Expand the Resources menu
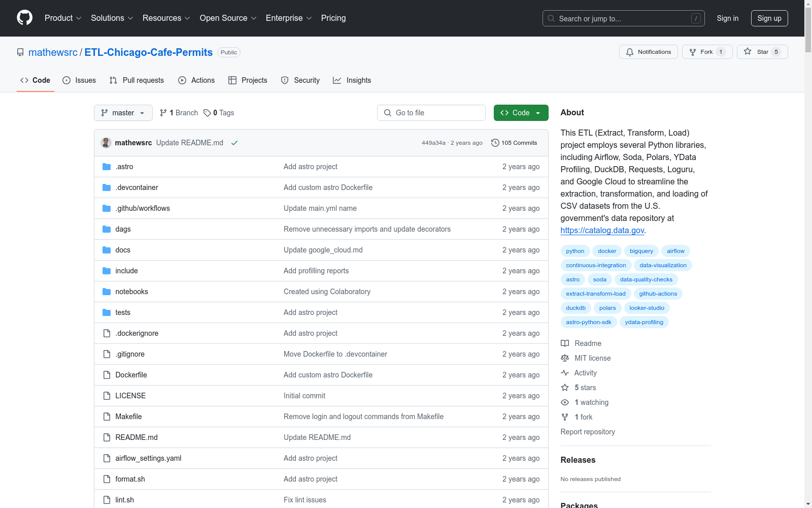Screen dimensions: 812x508 (x=166, y=18)
